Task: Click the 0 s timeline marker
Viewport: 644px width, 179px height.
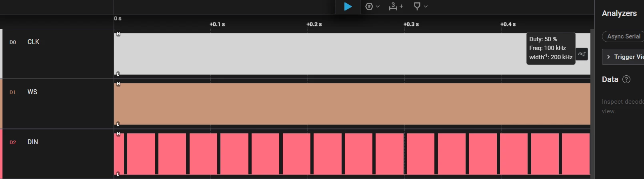Action: 118,18
